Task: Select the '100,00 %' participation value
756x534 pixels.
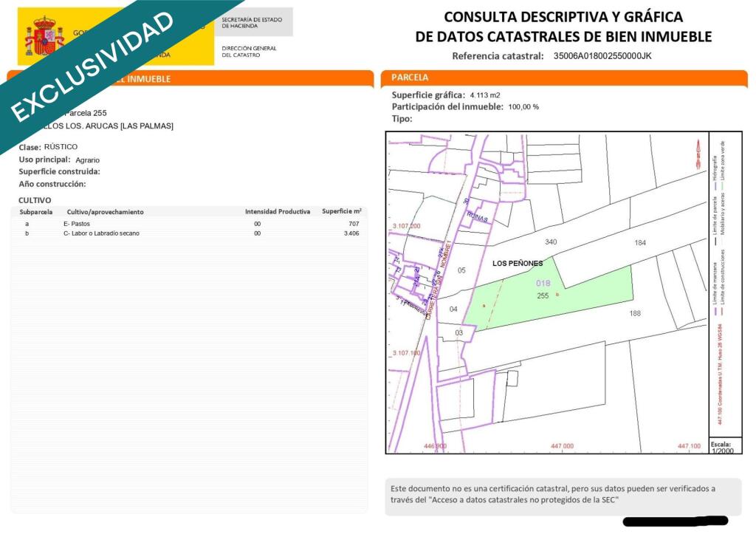Action: coord(523,107)
